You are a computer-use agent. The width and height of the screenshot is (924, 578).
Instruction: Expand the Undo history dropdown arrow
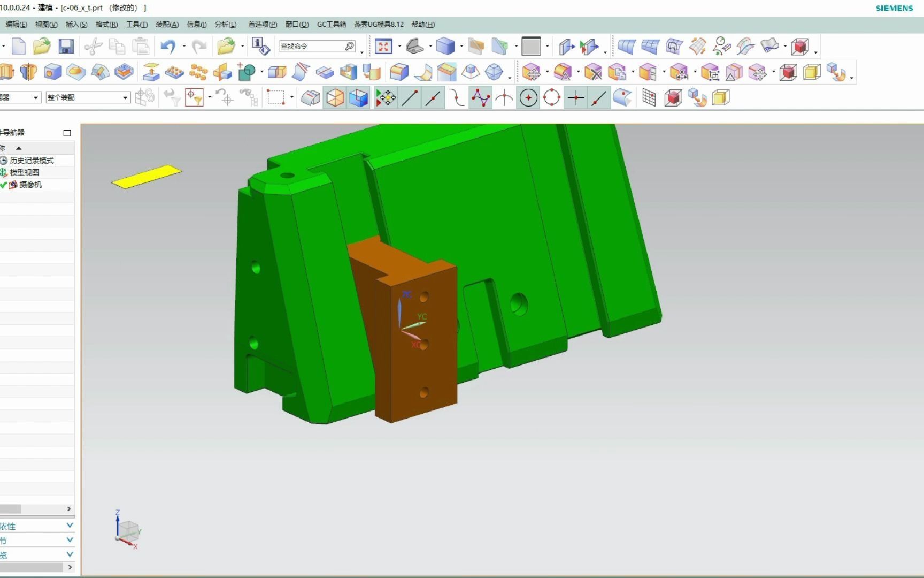(x=184, y=47)
